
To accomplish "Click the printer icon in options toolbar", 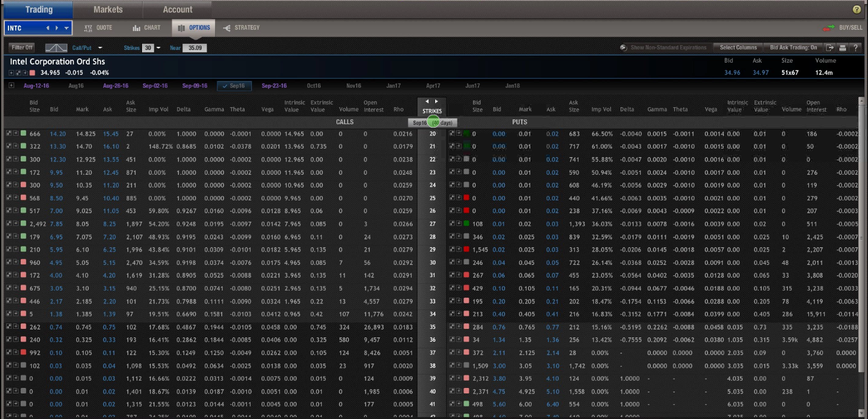I will [842, 48].
